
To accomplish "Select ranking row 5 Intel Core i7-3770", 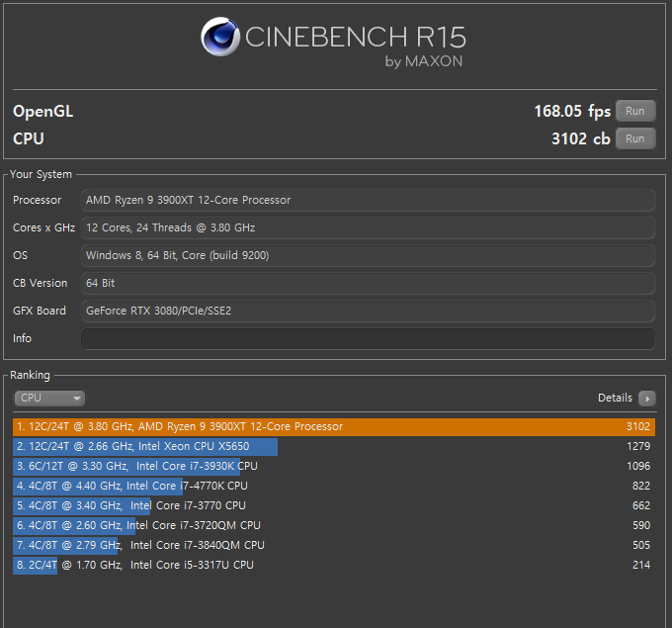I will click(x=334, y=505).
